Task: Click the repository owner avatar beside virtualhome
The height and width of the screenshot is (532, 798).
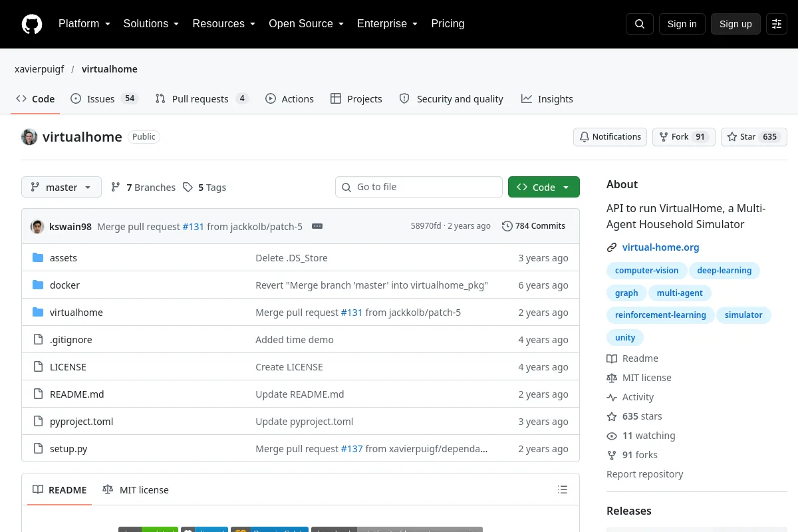Action: pos(29,137)
